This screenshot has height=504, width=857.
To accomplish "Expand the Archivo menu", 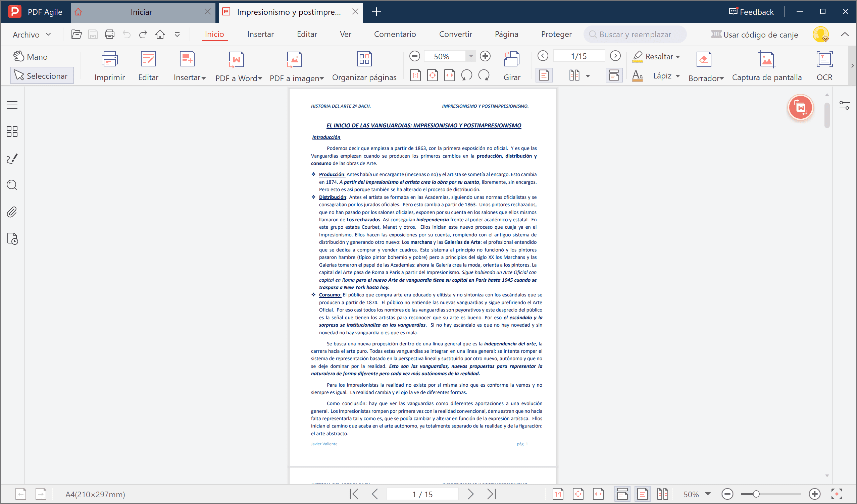I will pyautogui.click(x=31, y=34).
